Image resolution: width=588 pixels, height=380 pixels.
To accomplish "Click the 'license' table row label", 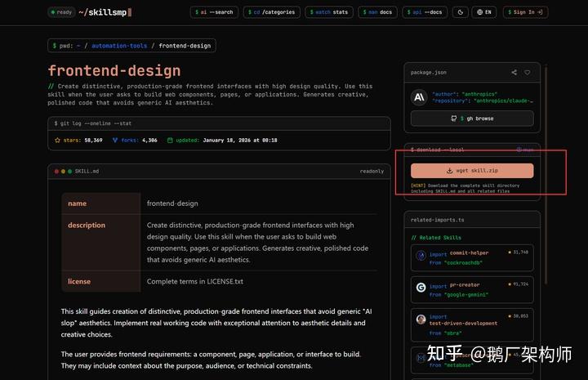I will click(x=79, y=281).
